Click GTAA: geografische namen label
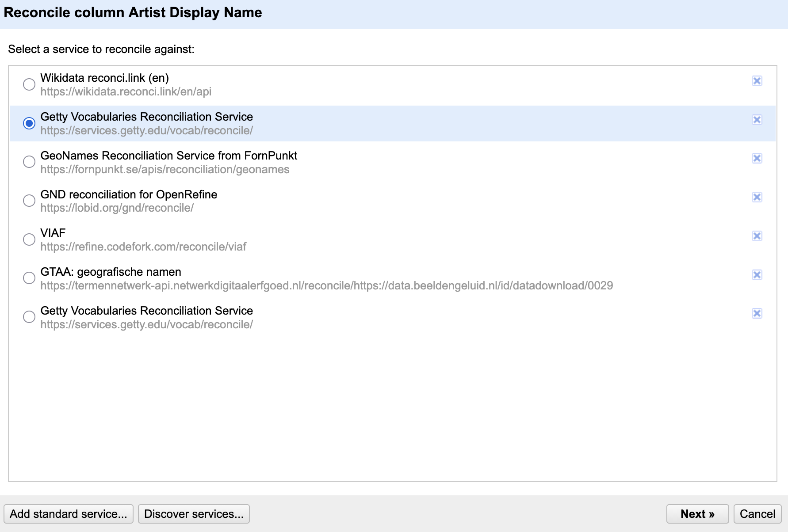788x532 pixels. (x=111, y=272)
